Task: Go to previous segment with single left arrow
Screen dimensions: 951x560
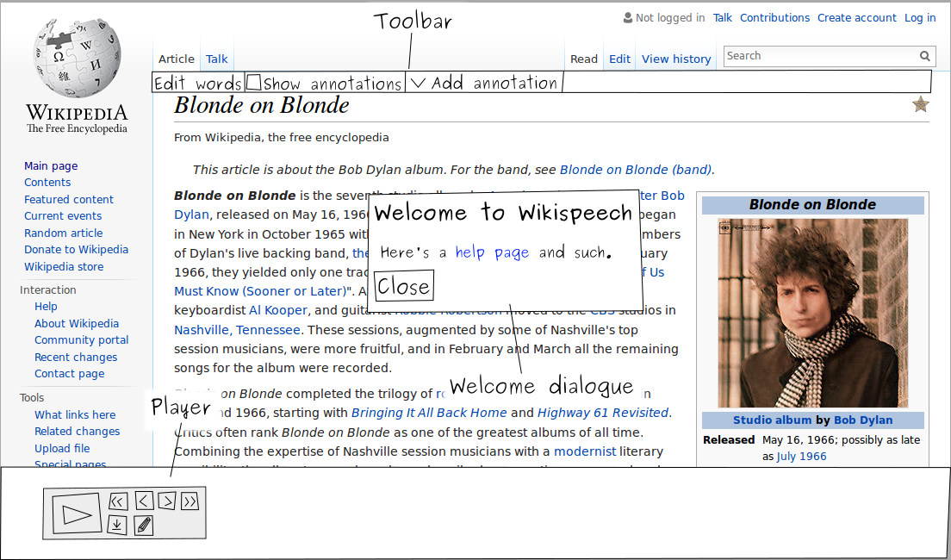Action: tap(144, 501)
